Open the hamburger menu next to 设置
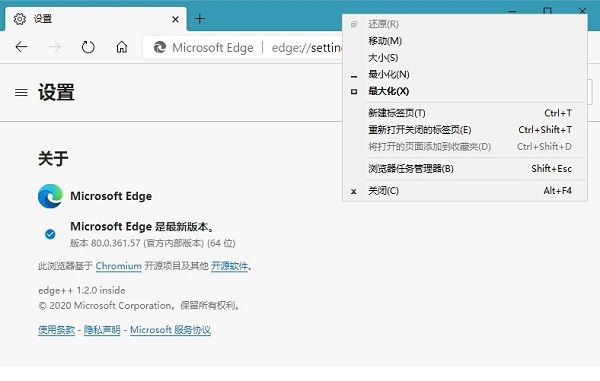The width and height of the screenshot is (600, 381). (x=21, y=93)
